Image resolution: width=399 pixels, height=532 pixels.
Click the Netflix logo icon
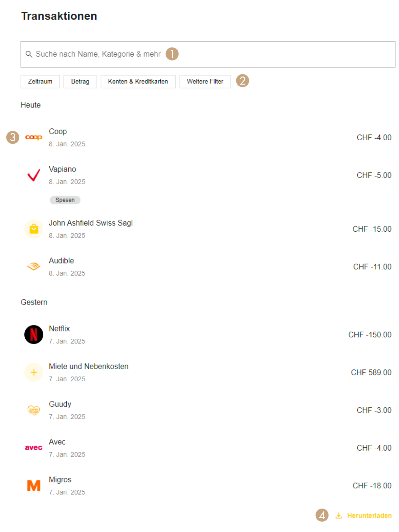coord(34,334)
